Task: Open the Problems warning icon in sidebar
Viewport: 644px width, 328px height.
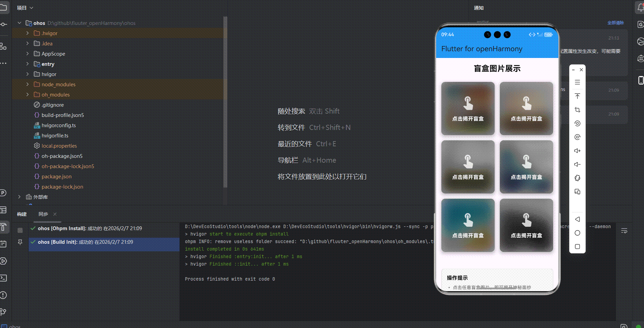Action: point(3,295)
